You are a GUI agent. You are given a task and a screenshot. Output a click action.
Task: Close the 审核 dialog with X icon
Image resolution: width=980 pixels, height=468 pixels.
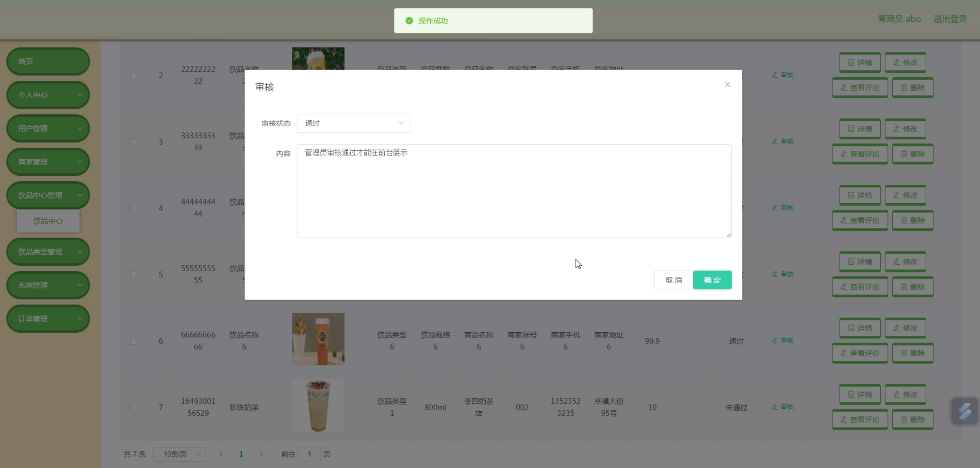[727, 85]
